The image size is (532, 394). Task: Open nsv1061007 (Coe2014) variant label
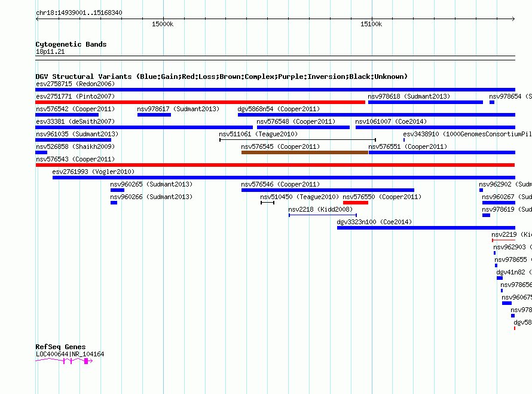391,121
